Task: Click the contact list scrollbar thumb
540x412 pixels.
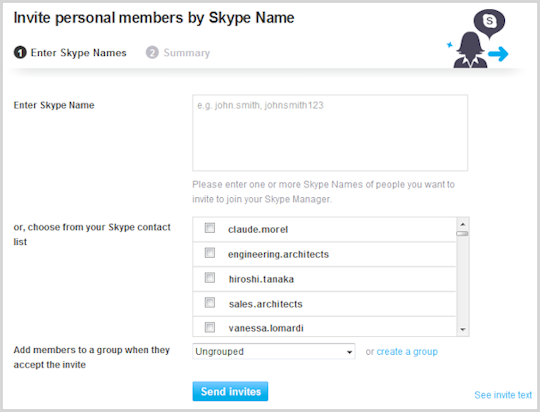Action: (x=463, y=234)
